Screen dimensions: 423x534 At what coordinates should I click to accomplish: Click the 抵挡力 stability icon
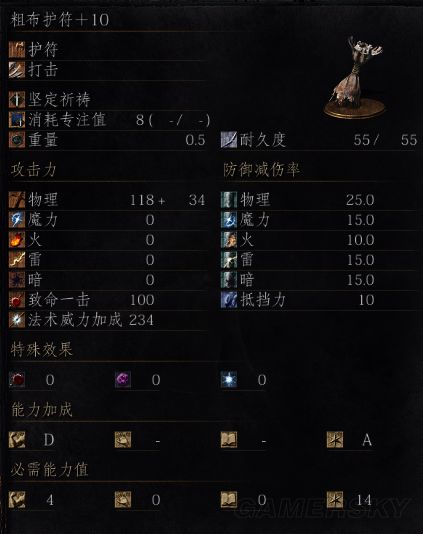229,300
